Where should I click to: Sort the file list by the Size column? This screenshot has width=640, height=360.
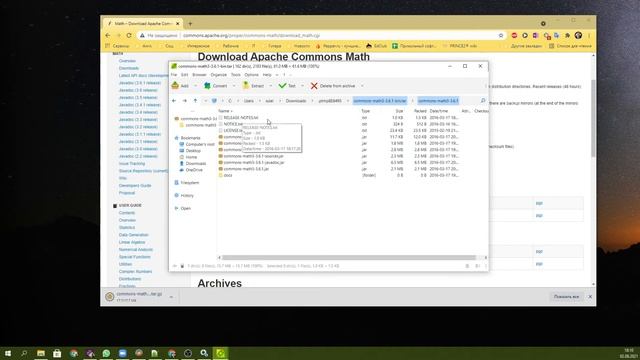(x=399, y=111)
